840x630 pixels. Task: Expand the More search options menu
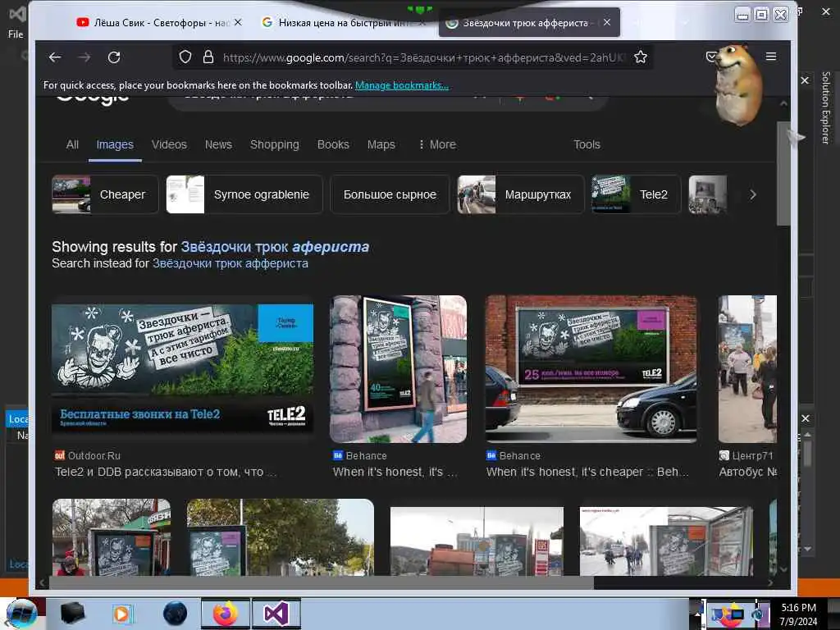[438, 144]
